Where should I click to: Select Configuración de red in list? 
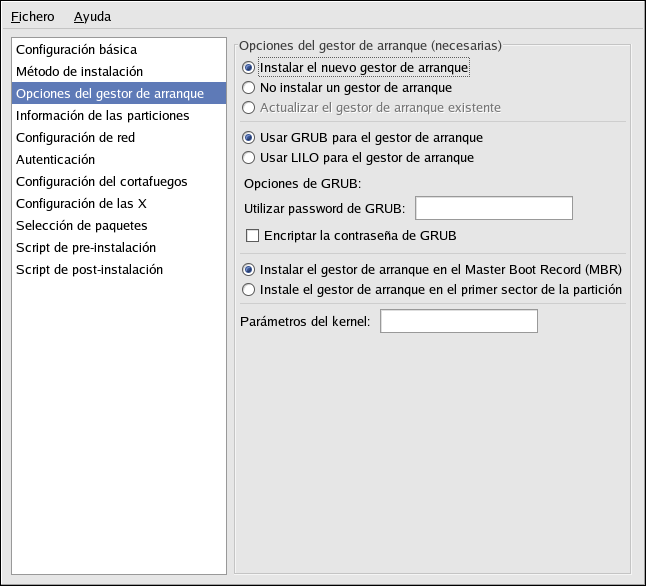tap(75, 137)
